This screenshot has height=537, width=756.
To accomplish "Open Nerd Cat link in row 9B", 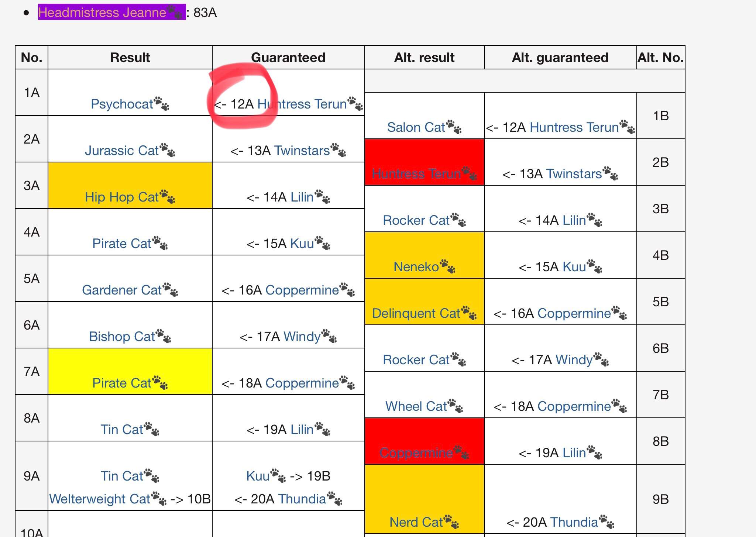I will point(416,522).
